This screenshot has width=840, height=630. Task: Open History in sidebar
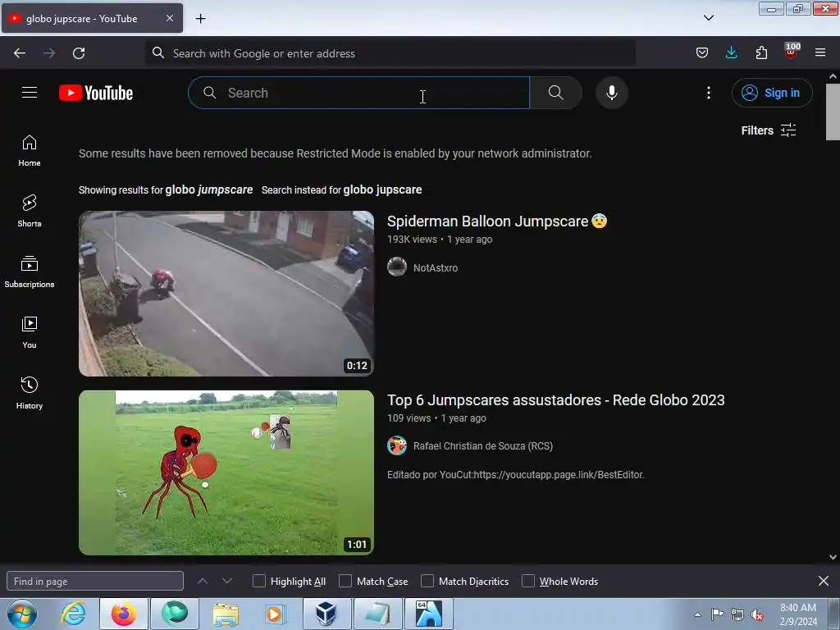[x=30, y=393]
